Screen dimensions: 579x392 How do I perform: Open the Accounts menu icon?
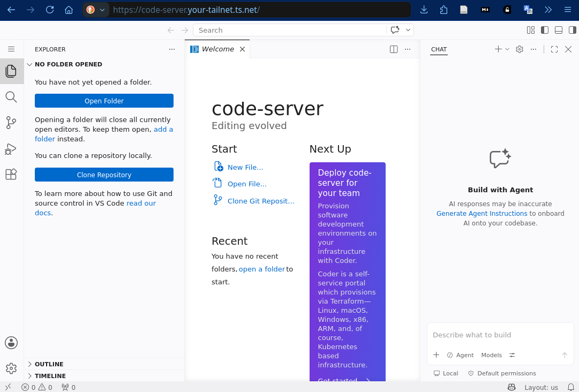tap(11, 343)
